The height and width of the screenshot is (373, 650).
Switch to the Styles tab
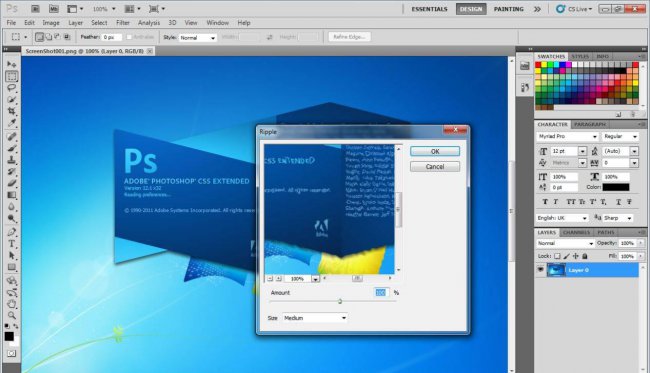click(580, 56)
